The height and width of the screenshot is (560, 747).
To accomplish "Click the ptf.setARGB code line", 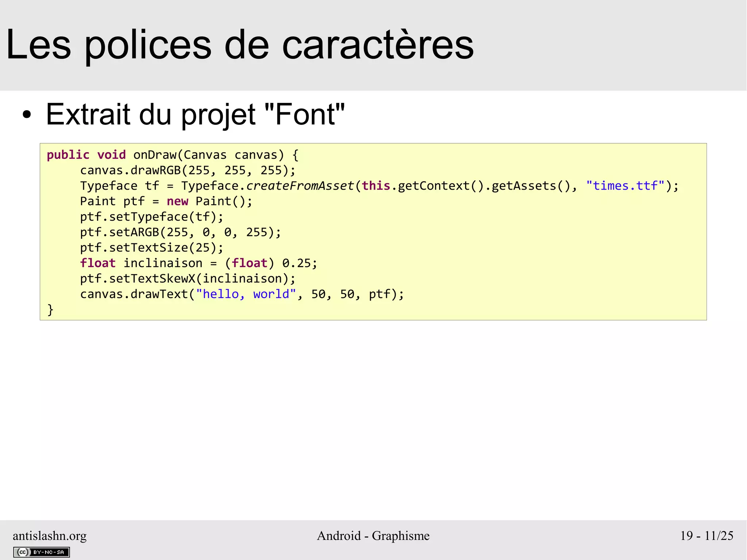I will (181, 232).
